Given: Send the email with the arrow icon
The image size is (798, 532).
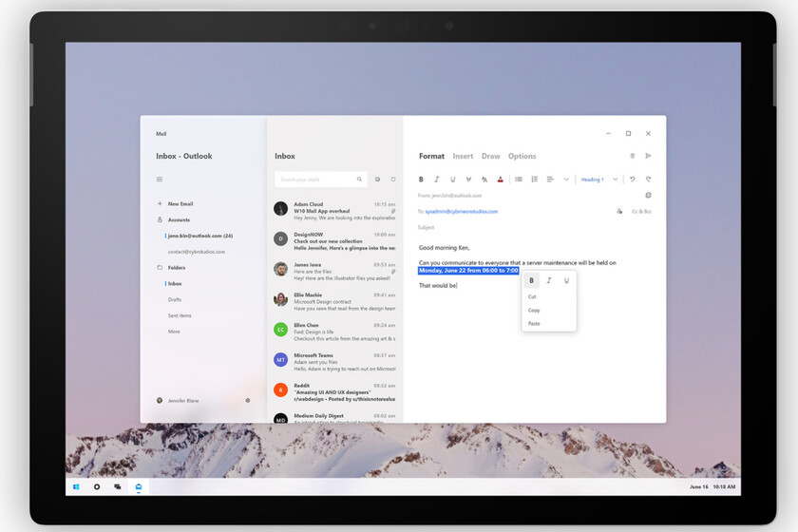Looking at the screenshot, I should pos(648,156).
